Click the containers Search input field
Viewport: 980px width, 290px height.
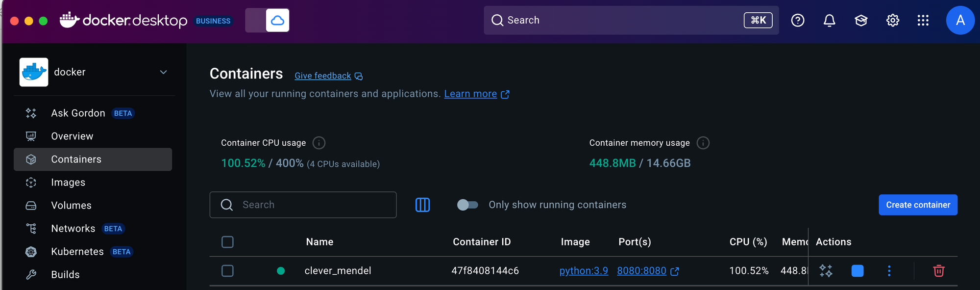303,205
